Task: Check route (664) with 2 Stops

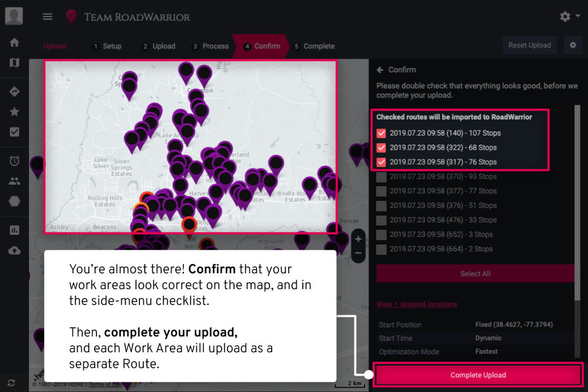Action: point(382,249)
